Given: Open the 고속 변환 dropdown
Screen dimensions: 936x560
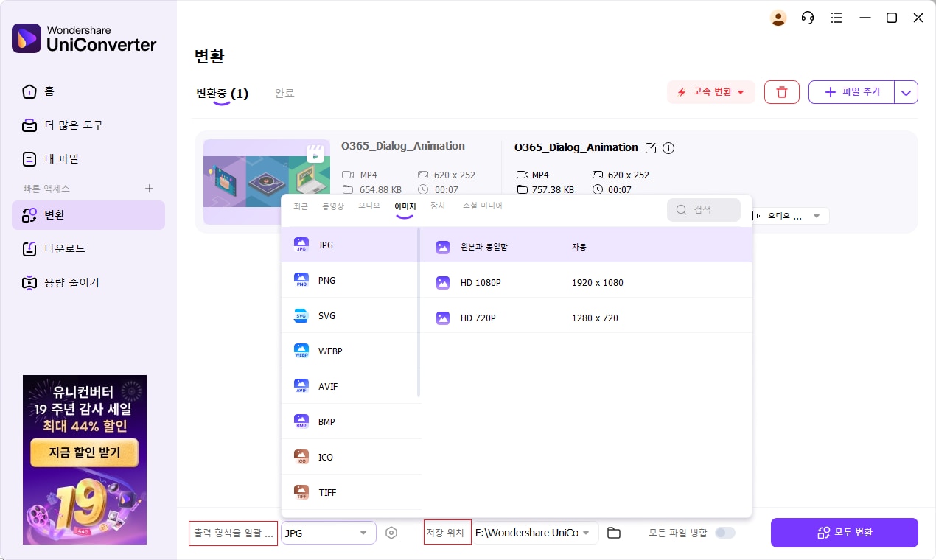Looking at the screenshot, I should pos(711,92).
